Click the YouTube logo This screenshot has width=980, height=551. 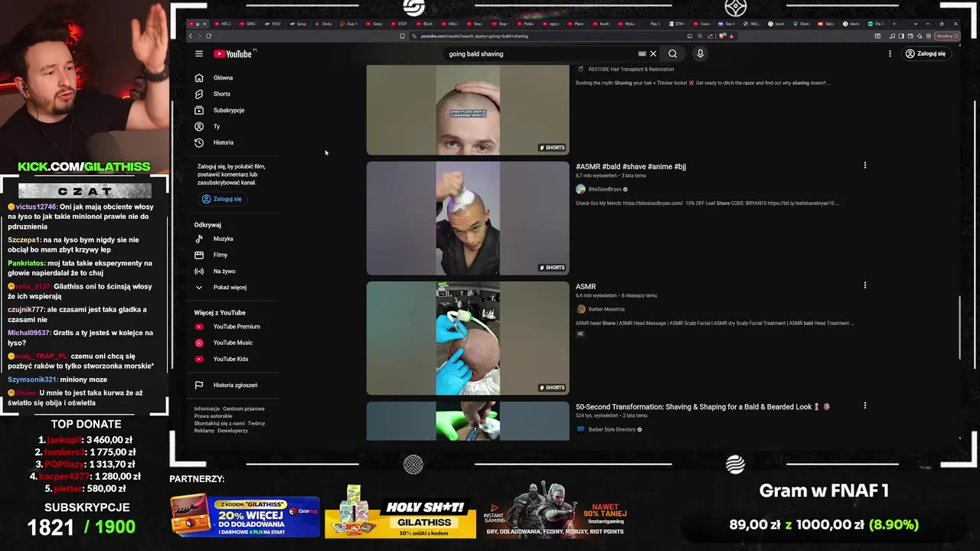[x=233, y=54]
